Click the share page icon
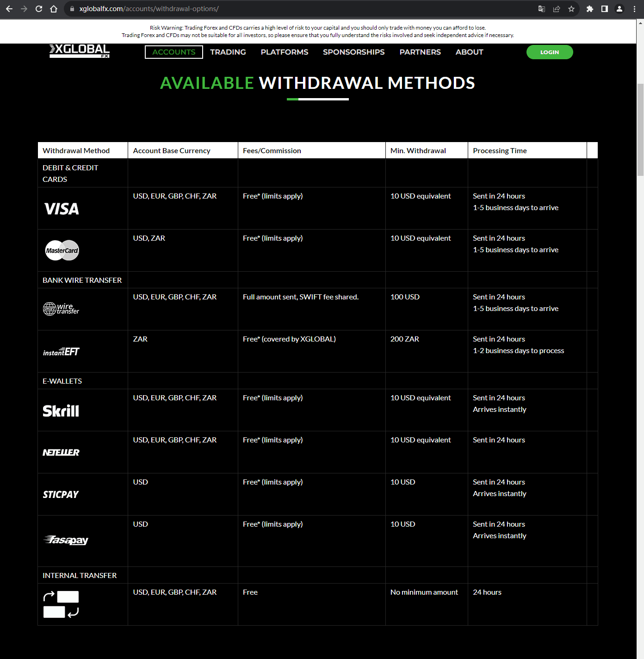This screenshot has height=659, width=644. click(557, 9)
